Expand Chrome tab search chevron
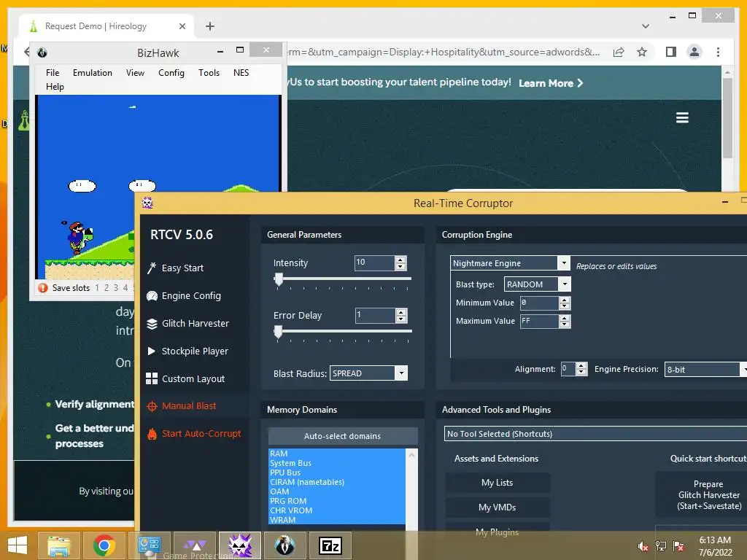The width and height of the screenshot is (747, 560). point(646,26)
